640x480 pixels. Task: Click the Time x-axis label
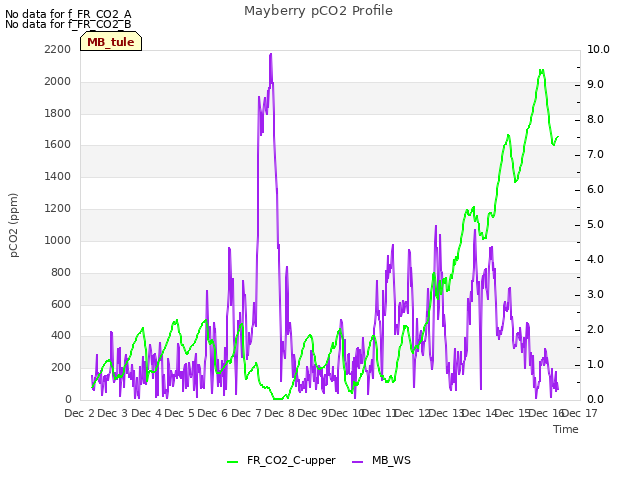point(566,429)
